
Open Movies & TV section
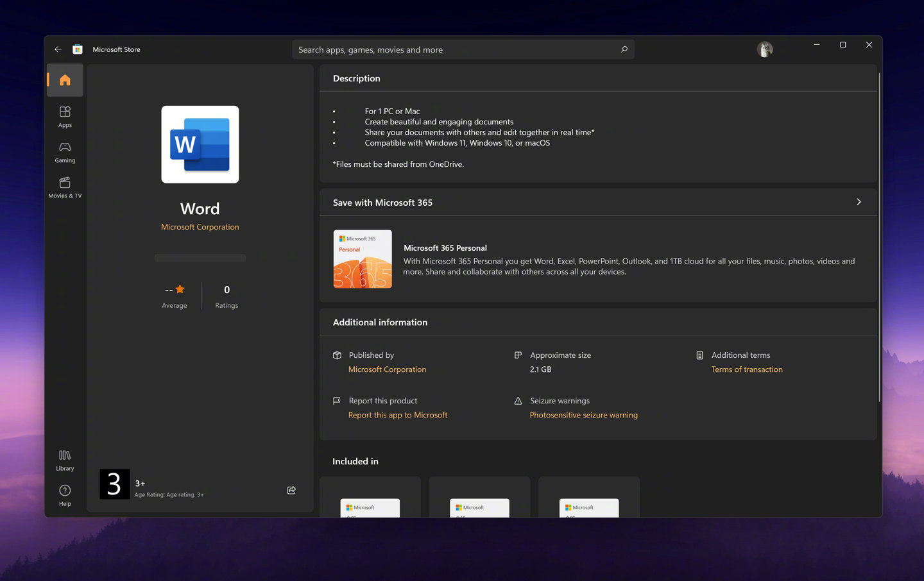click(65, 187)
